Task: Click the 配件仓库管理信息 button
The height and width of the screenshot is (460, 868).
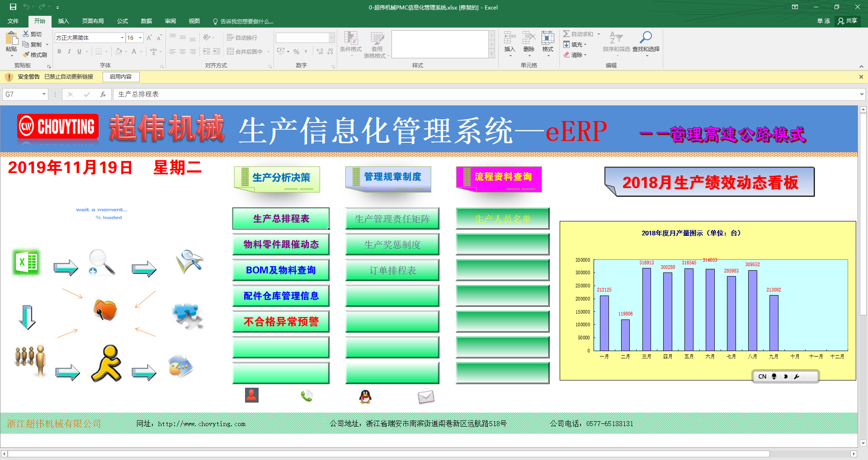Action: pyautogui.click(x=281, y=296)
